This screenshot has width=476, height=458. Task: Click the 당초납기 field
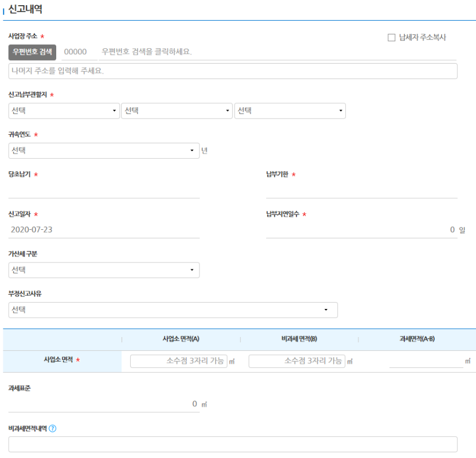coord(104,190)
